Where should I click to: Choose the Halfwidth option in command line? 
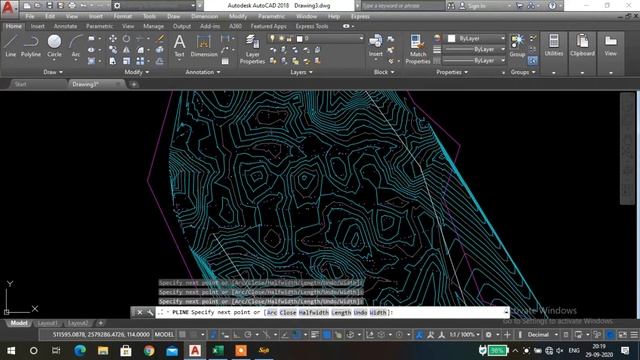(313, 312)
